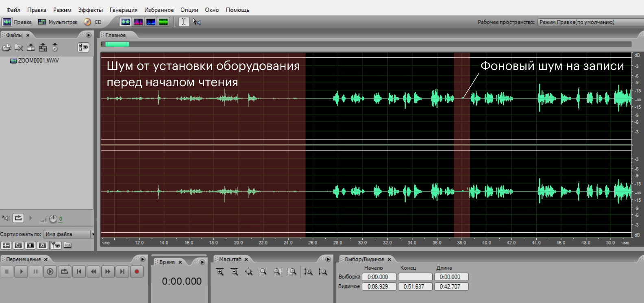The height and width of the screenshot is (303, 644).
Task: Toggle show options button in Файлы panel
Action: tap(83, 48)
